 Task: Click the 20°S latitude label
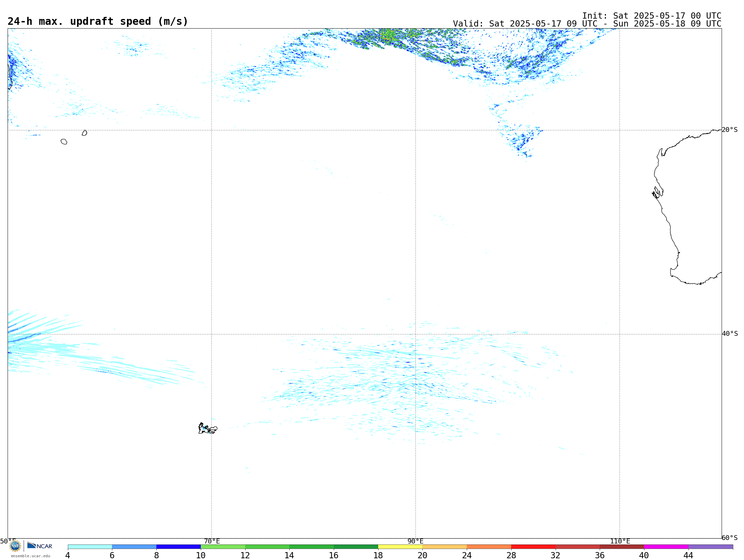click(x=730, y=130)
